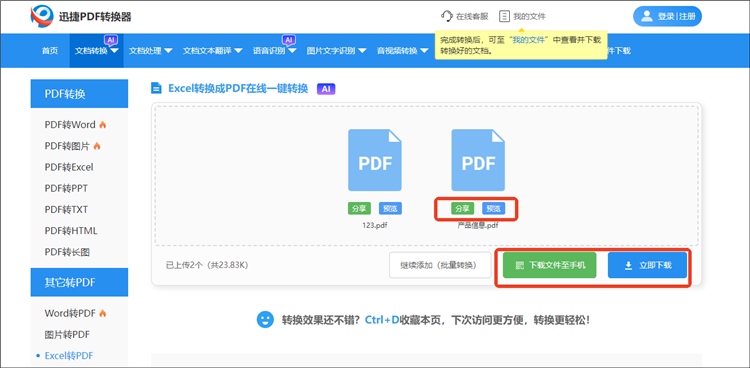Click the document icon before Excel转换成PDF title
This screenshot has width=750, height=368.
(156, 88)
